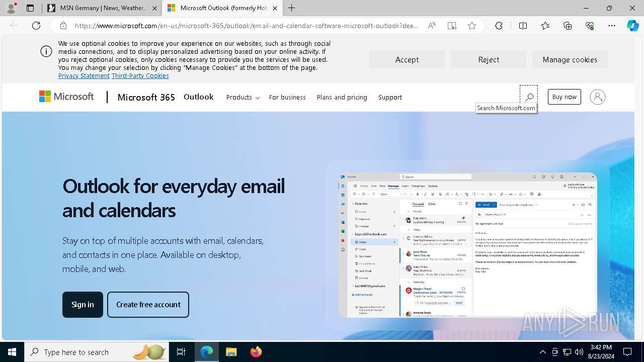This screenshot has width=644, height=362.
Task: Reject optional cookies
Action: click(x=489, y=59)
